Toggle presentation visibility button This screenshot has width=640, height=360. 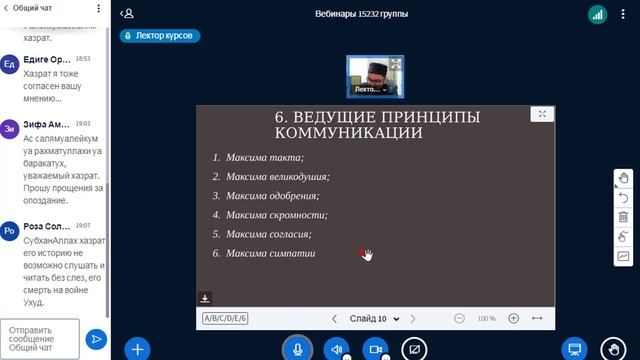coord(574,349)
